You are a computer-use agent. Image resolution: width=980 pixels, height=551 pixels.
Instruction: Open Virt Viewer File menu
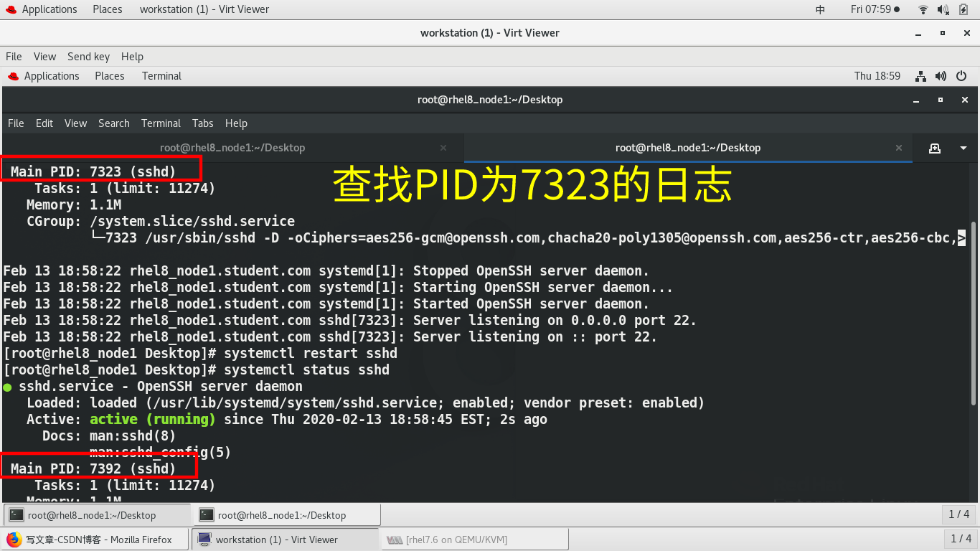tap(14, 57)
